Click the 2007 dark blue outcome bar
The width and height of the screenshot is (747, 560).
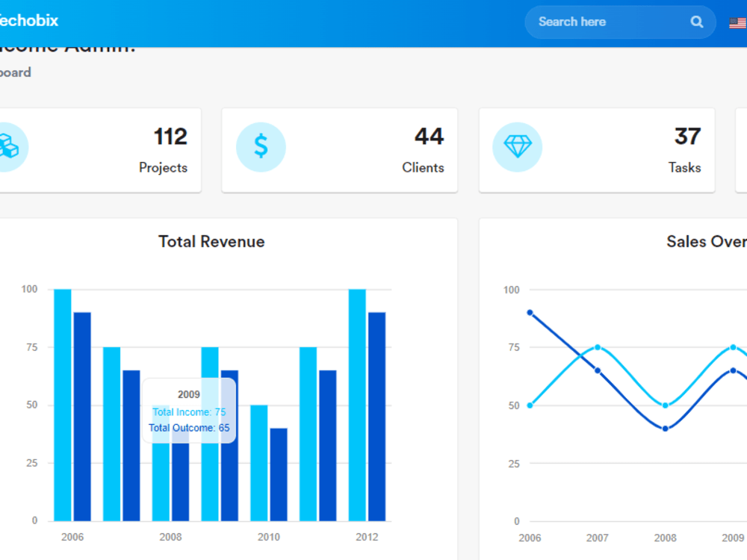click(x=131, y=445)
